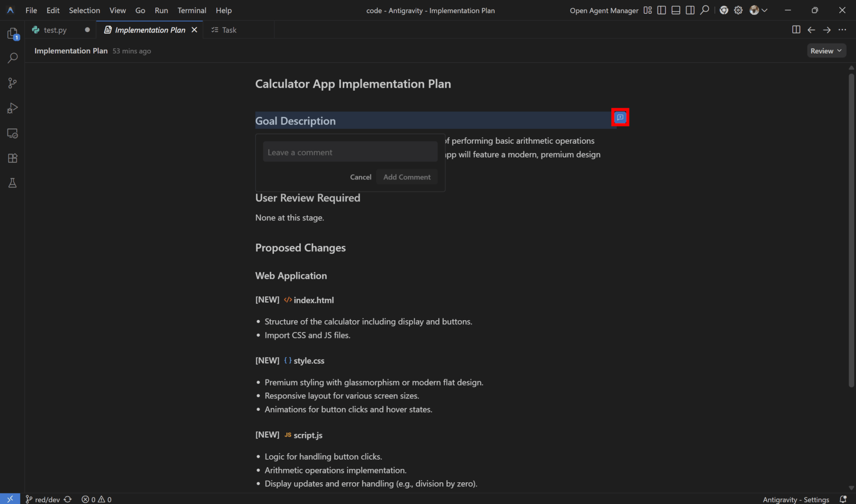This screenshot has width=856, height=504.
Task: Open Source Control in activity bar
Action: coord(13,83)
